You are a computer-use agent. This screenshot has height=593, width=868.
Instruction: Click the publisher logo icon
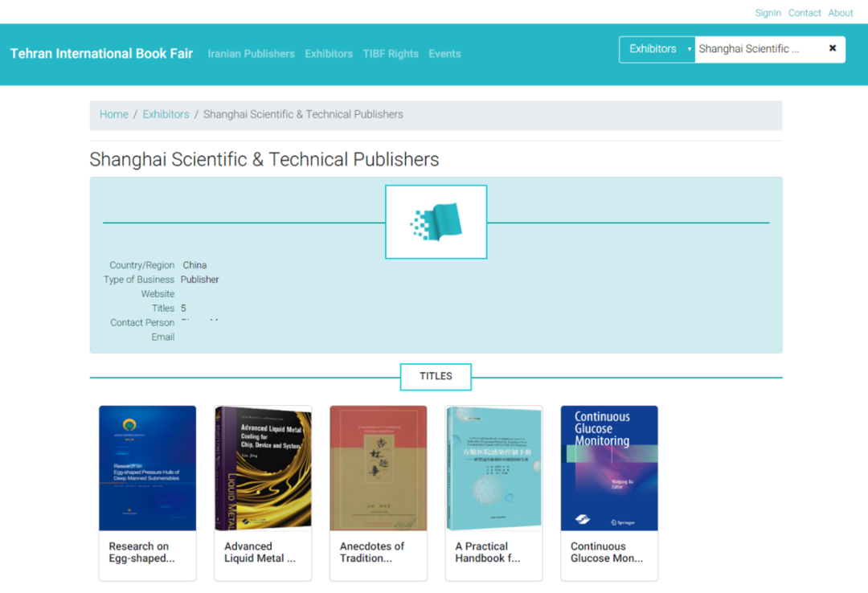click(x=436, y=222)
